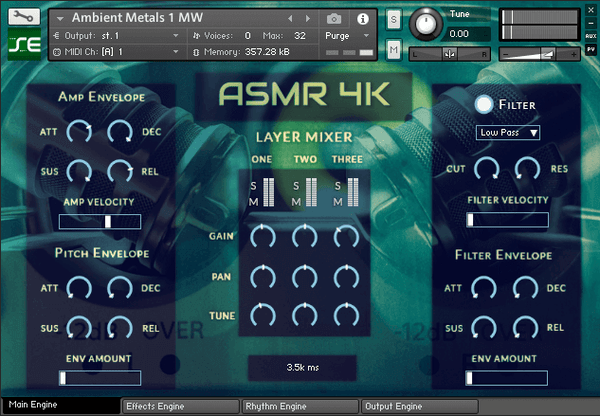This screenshot has width=600, height=416.
Task: Switch to the Rhythm Engine tab
Action: tap(300, 407)
